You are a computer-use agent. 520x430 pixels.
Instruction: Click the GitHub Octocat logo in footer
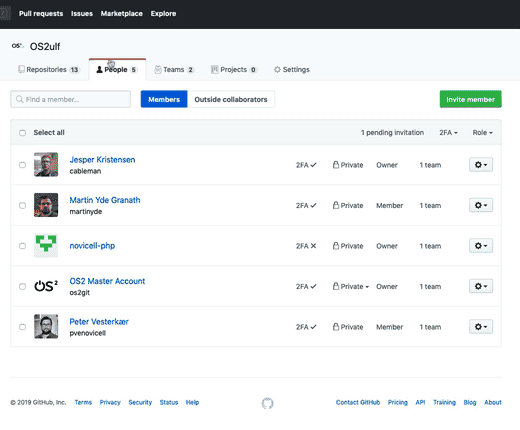point(267,403)
